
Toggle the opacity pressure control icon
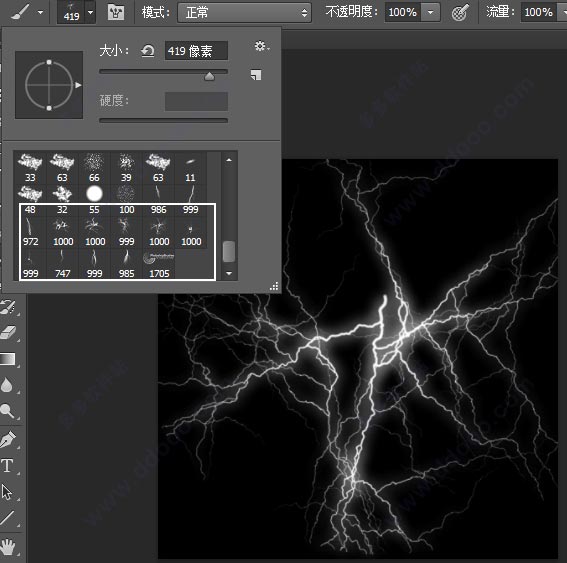tap(460, 13)
